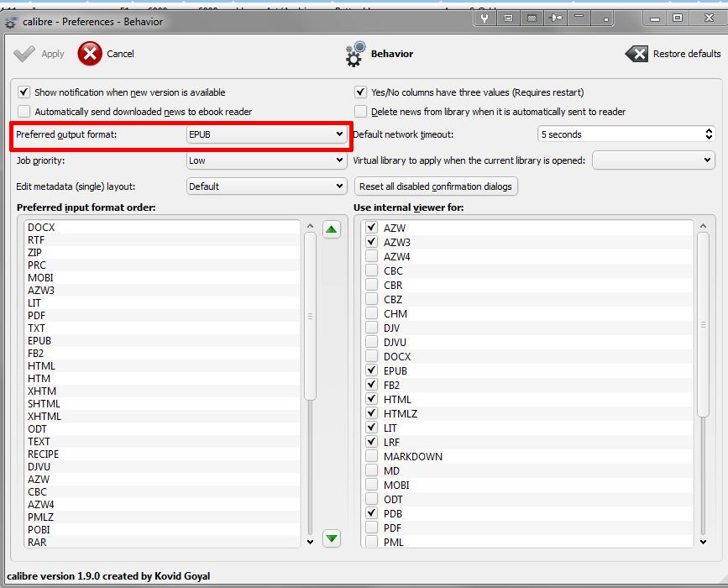Viewport: 728px width, 588px height.
Task: Open Edit metadata single layout dropdown
Action: (266, 186)
